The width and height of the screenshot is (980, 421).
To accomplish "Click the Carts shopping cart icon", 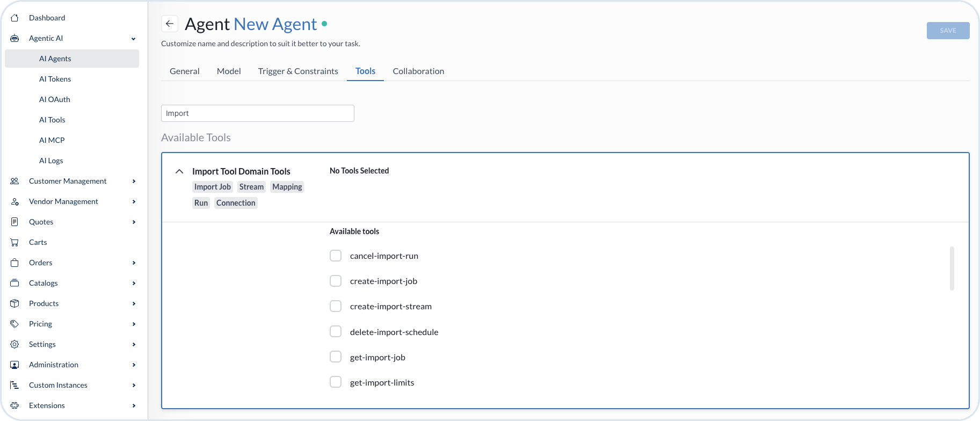I will 14,242.
